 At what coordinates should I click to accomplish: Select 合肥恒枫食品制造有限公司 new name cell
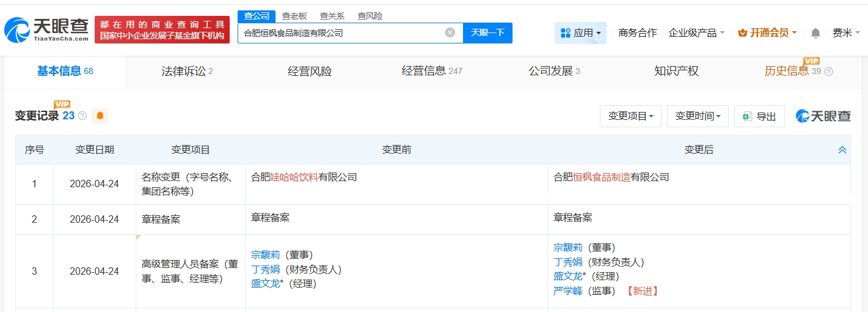(x=611, y=177)
